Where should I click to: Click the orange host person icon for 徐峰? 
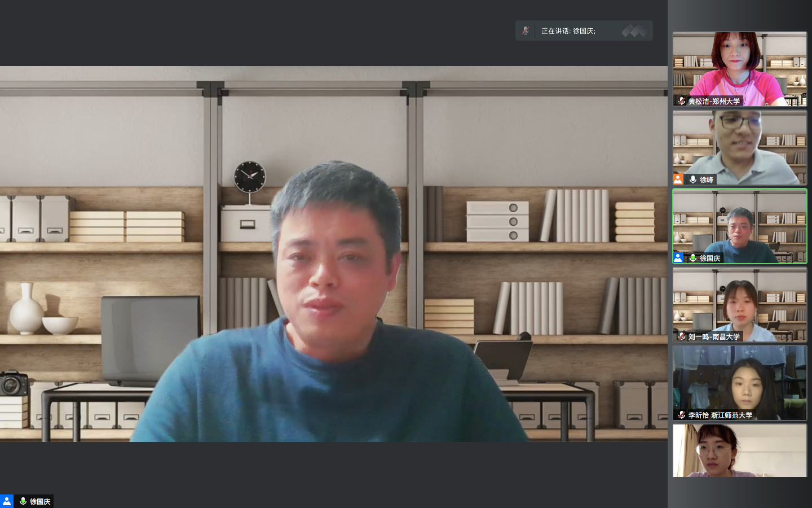pyautogui.click(x=678, y=179)
